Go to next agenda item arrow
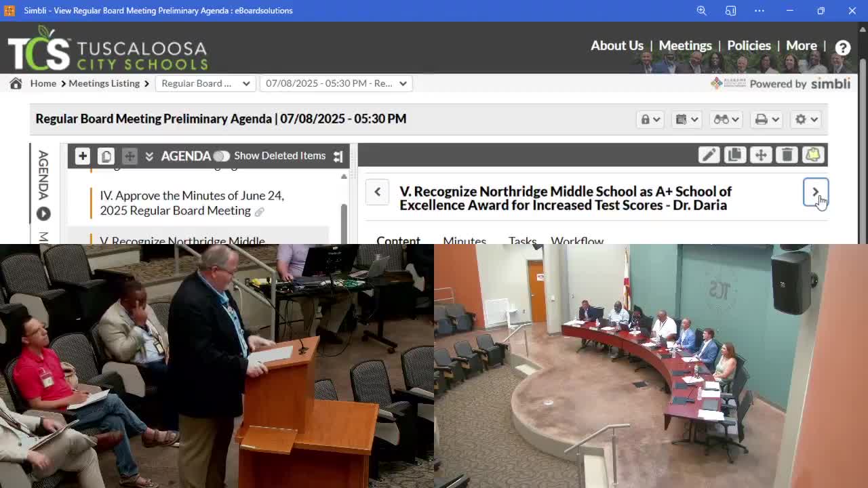The image size is (868, 488). click(x=816, y=192)
